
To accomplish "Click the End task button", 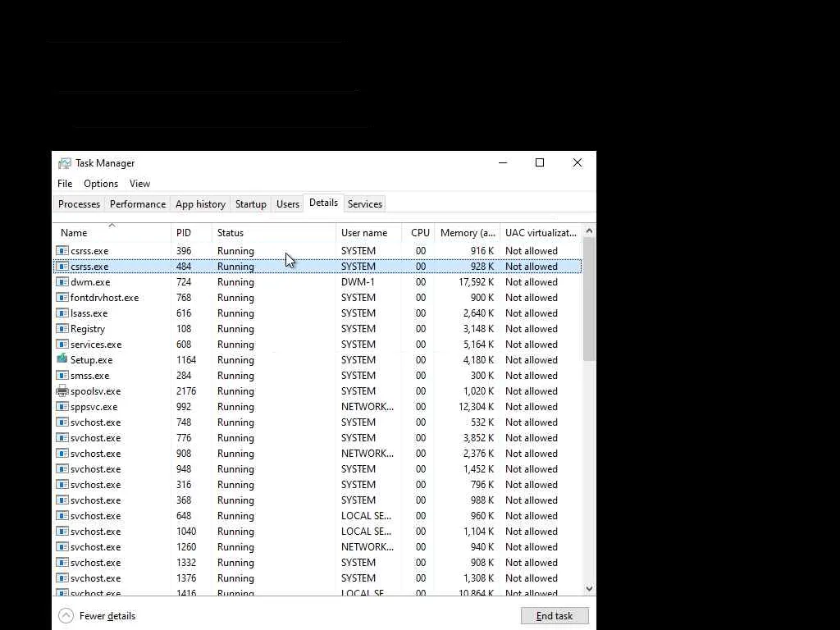I will (555, 615).
